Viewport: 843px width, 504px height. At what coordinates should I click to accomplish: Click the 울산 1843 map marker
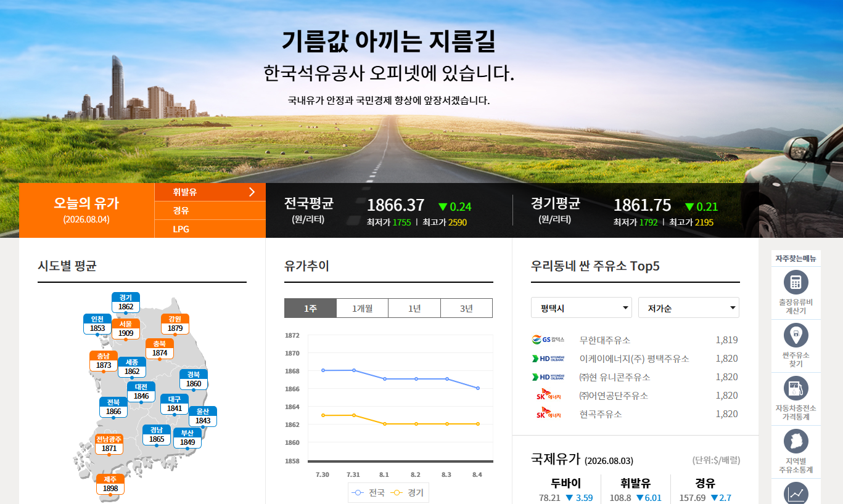[x=203, y=417]
